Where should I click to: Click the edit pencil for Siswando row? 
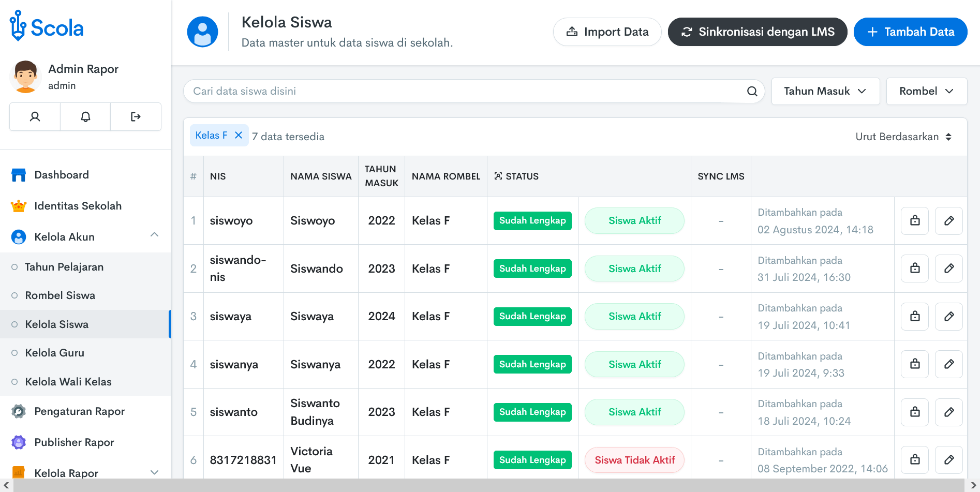[948, 269]
